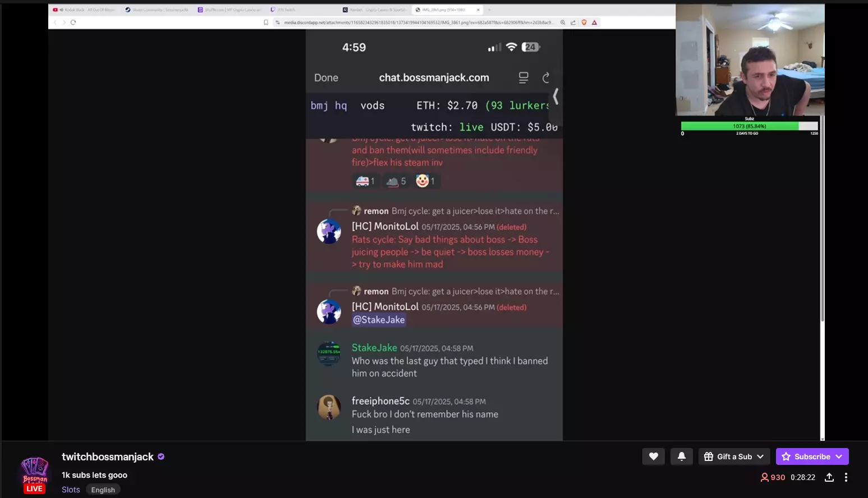The width and height of the screenshot is (868, 498).
Task: Click the media.discordapp.net address bar
Action: point(418,22)
